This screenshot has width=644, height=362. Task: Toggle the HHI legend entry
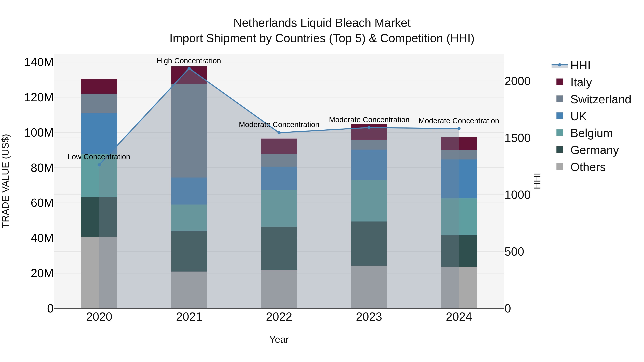pyautogui.click(x=571, y=65)
